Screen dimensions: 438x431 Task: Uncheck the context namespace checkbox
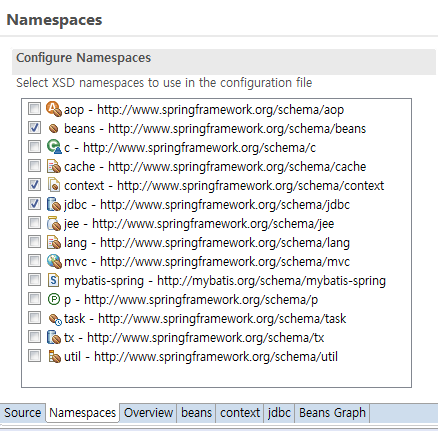tap(34, 185)
